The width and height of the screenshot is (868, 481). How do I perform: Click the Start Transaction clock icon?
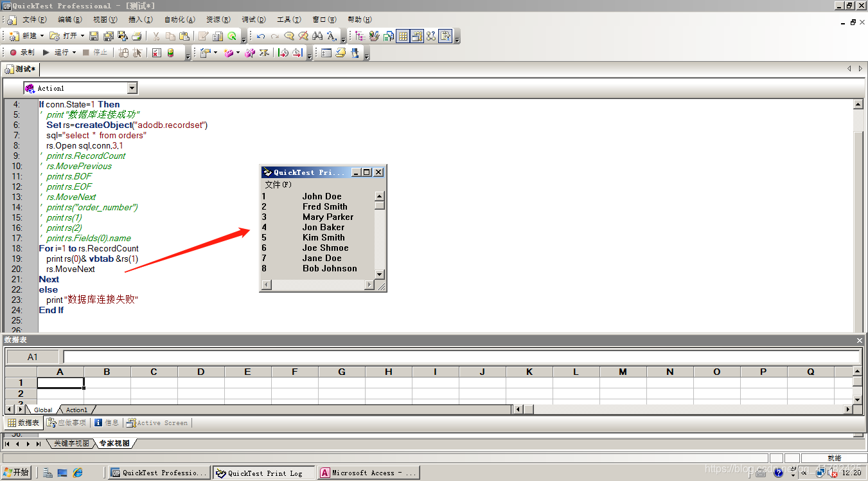(x=283, y=53)
